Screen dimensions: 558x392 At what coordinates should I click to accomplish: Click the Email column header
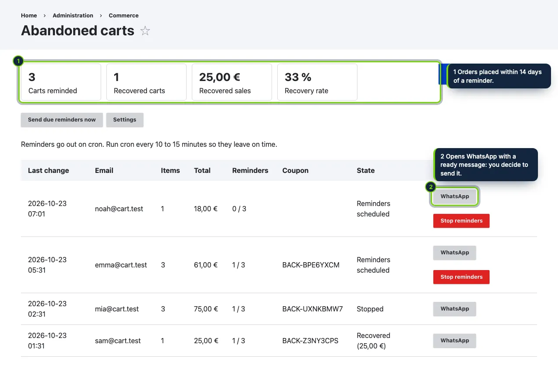(104, 170)
